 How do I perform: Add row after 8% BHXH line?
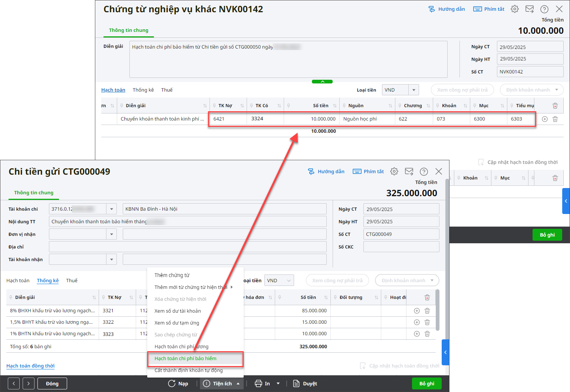(417, 311)
